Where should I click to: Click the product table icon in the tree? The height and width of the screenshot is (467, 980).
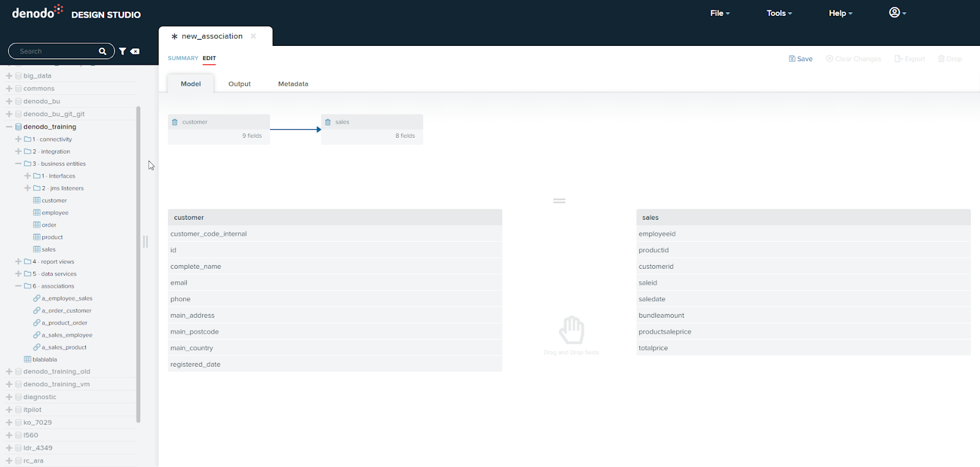point(37,237)
